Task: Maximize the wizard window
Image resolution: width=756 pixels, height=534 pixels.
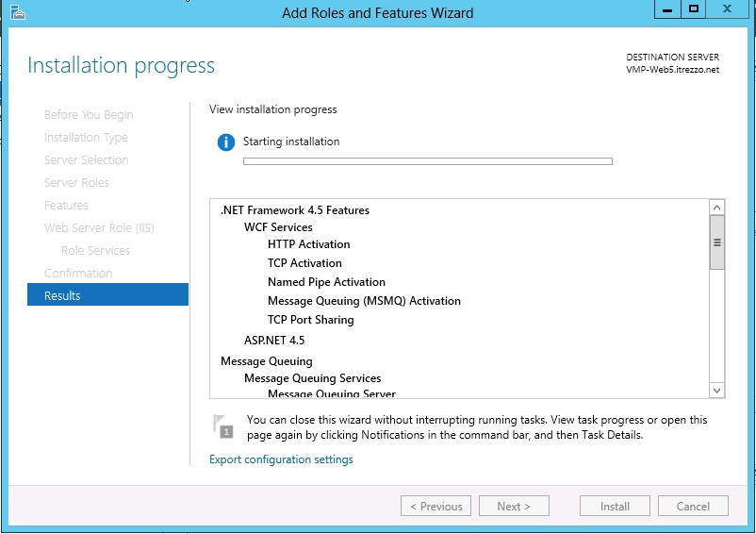Action: (x=694, y=9)
